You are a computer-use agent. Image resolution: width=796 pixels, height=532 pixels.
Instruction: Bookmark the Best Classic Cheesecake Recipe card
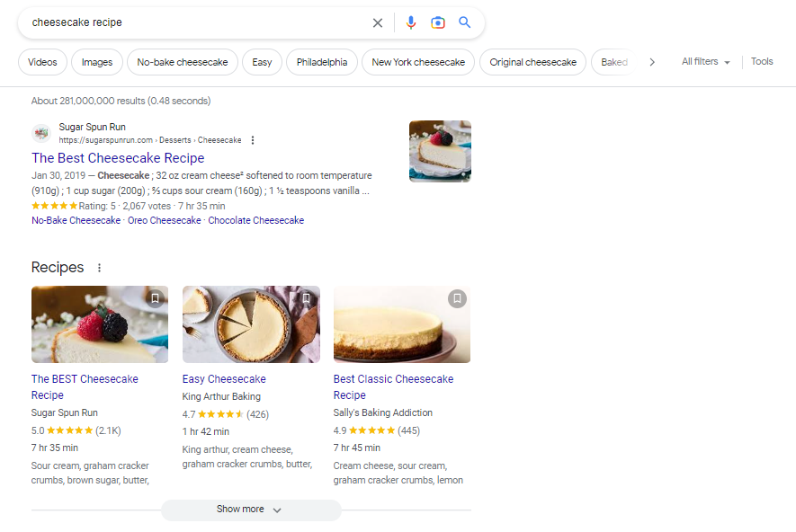point(457,298)
